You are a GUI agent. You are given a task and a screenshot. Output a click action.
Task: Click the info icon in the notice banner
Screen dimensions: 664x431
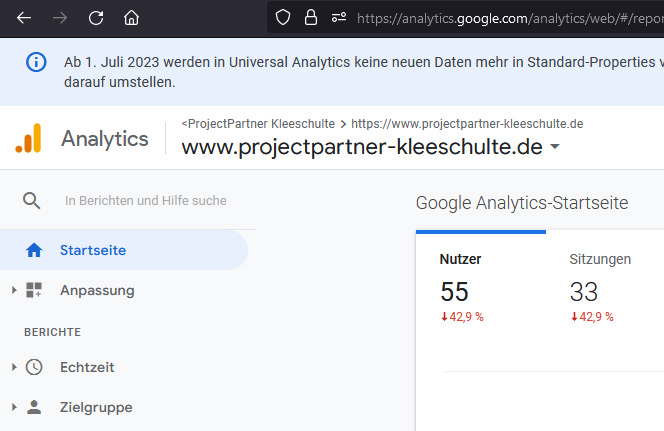pyautogui.click(x=36, y=62)
